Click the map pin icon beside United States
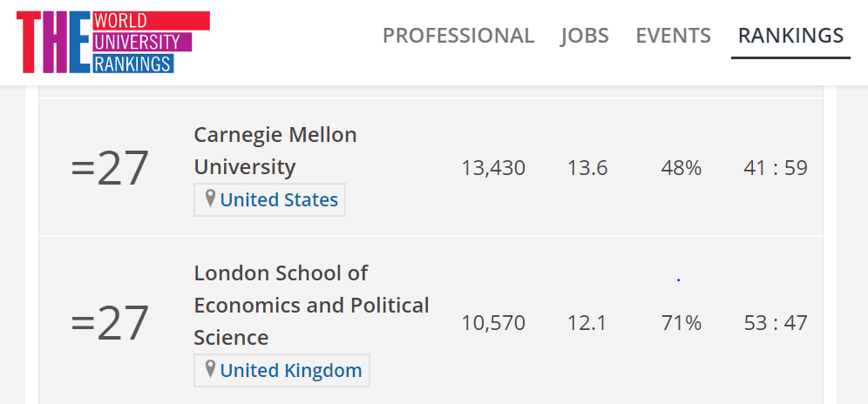This screenshot has height=404, width=868. coord(210,199)
